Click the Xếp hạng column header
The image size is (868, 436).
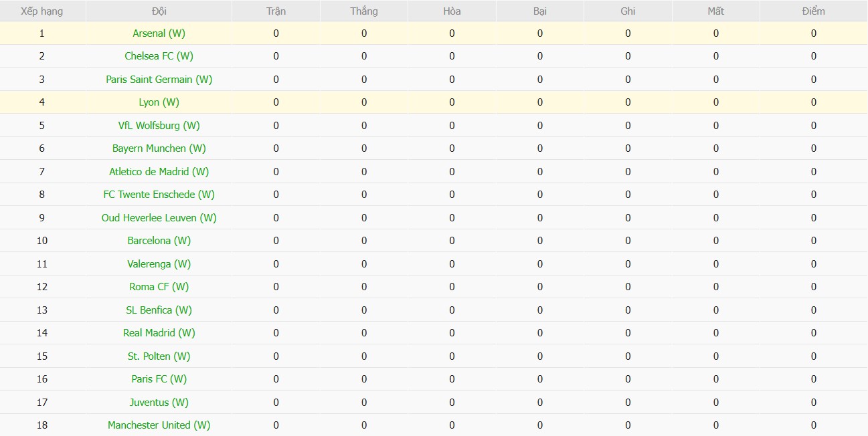pos(42,11)
